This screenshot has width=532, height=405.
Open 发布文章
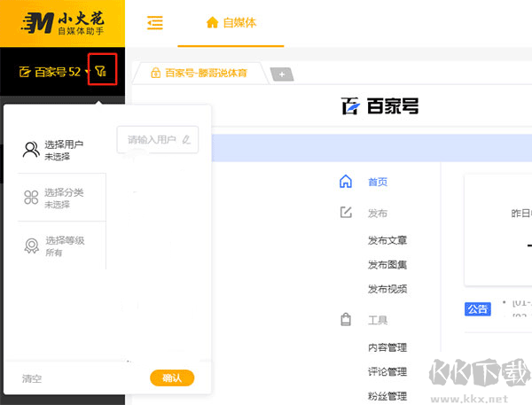[x=387, y=240]
